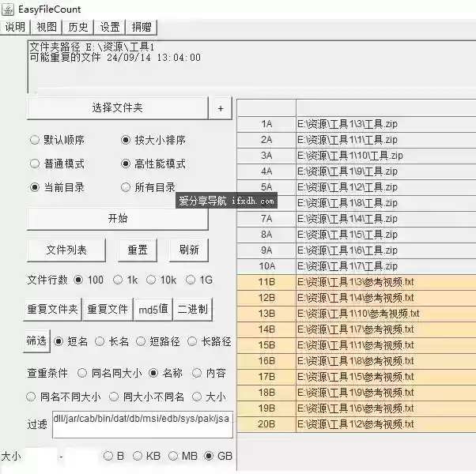The height and width of the screenshot is (474, 476).
Task: Click the 12B index cell
Action: pyautogui.click(x=266, y=298)
